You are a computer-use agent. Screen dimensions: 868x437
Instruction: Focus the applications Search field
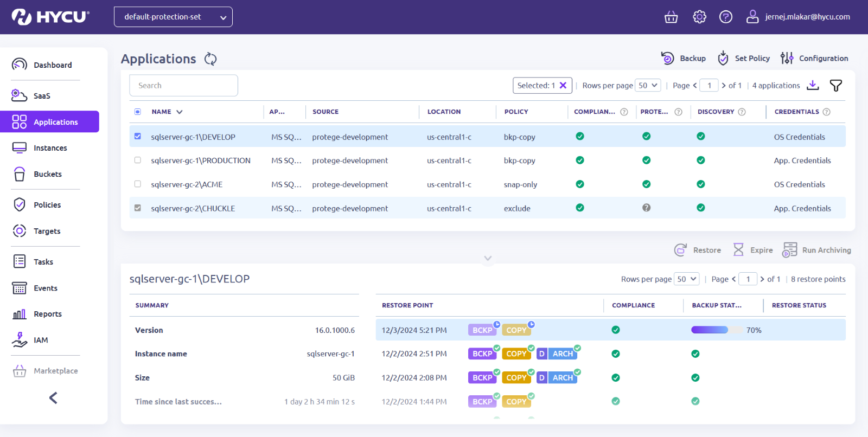tap(183, 86)
